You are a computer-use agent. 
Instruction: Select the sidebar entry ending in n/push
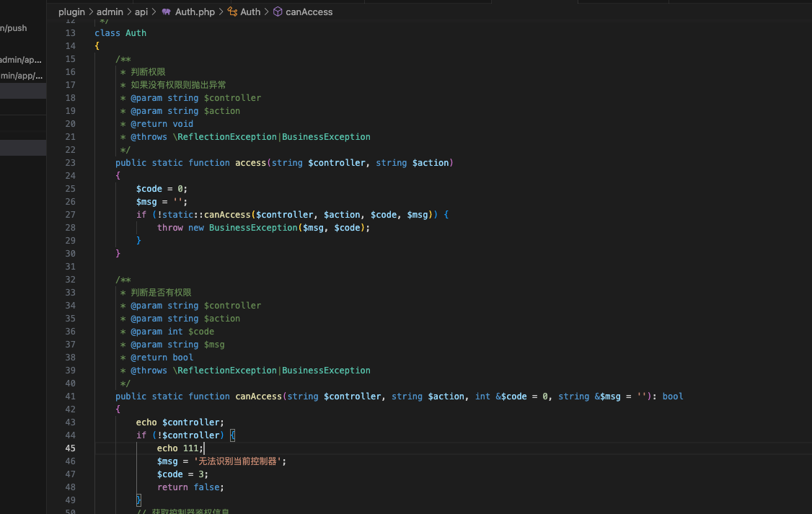tap(14, 28)
